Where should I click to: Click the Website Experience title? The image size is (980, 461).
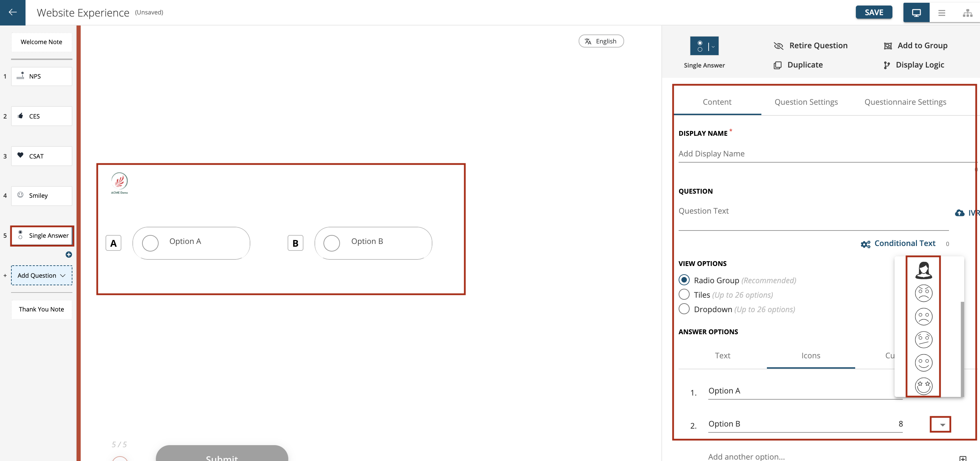point(83,12)
